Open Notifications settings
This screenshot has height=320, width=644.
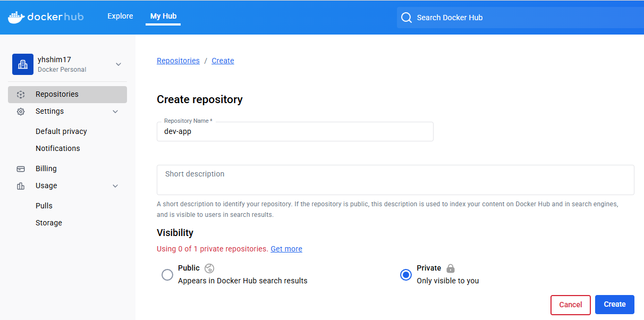58,148
